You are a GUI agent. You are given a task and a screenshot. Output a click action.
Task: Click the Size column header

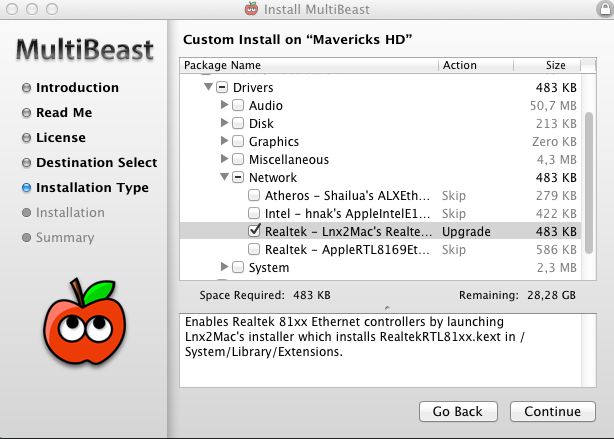pos(547,65)
